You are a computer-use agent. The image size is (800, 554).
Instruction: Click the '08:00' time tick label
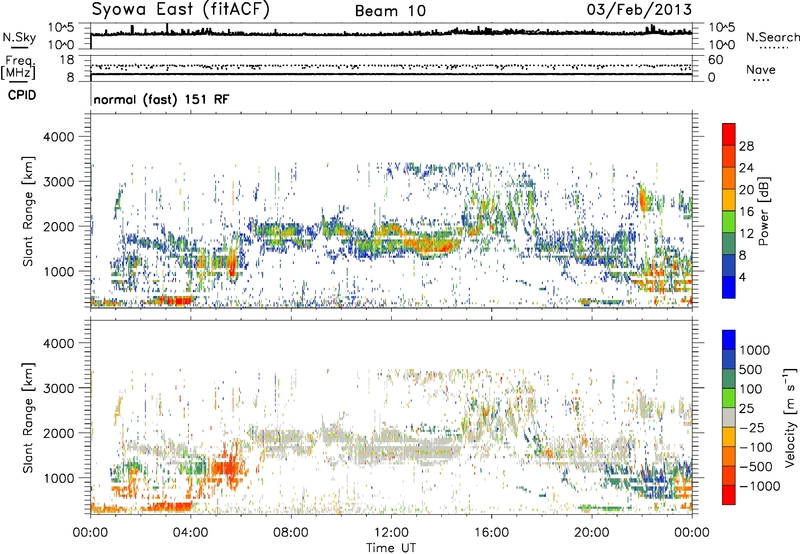(x=291, y=533)
